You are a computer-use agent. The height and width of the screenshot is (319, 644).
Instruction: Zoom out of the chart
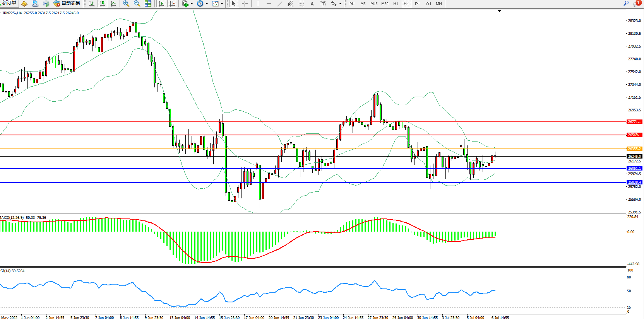coord(137,4)
